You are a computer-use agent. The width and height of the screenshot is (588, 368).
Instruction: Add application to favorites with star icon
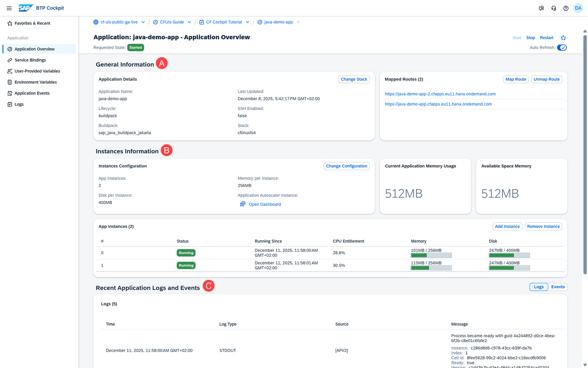(x=563, y=38)
